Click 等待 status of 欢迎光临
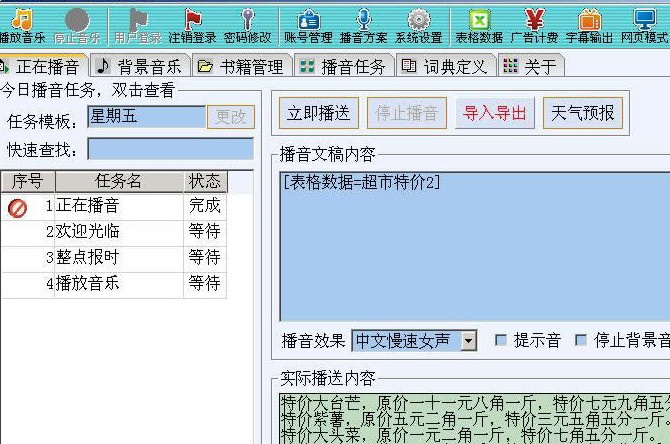 coord(205,232)
